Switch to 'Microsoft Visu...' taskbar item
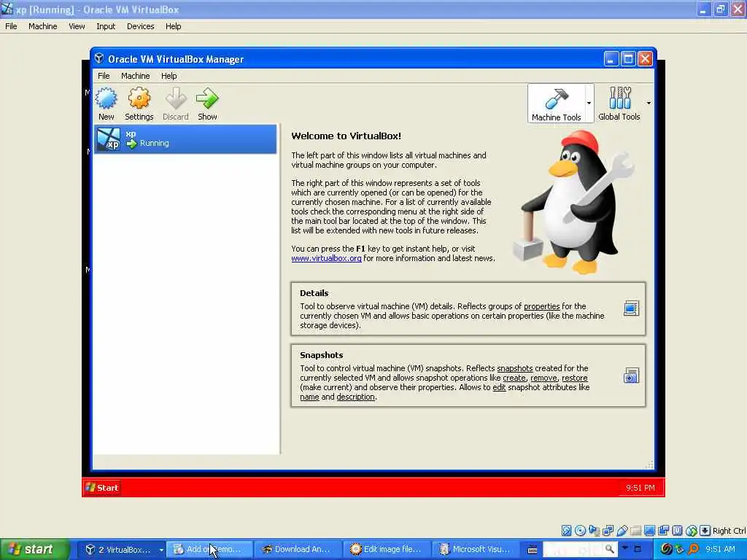 474,549
